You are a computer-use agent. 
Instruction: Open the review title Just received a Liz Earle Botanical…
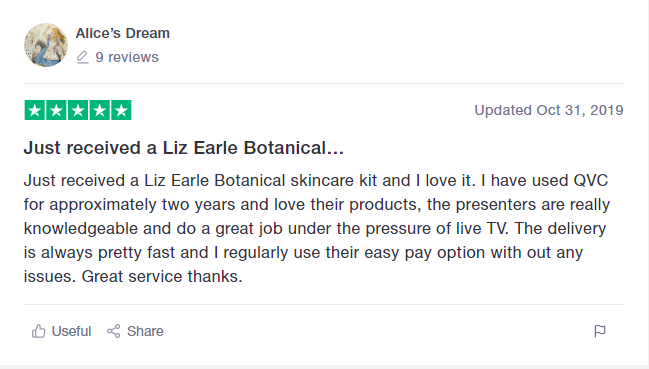tap(183, 148)
